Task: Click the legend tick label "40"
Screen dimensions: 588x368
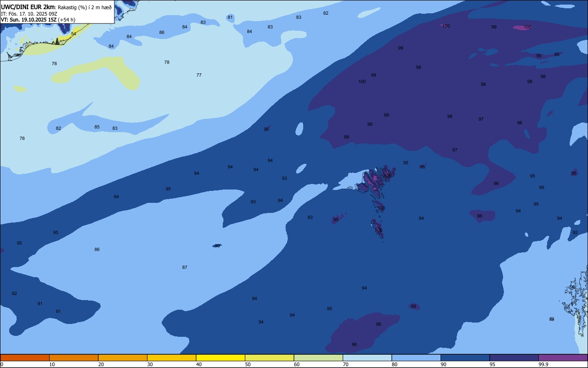Action: click(x=198, y=364)
